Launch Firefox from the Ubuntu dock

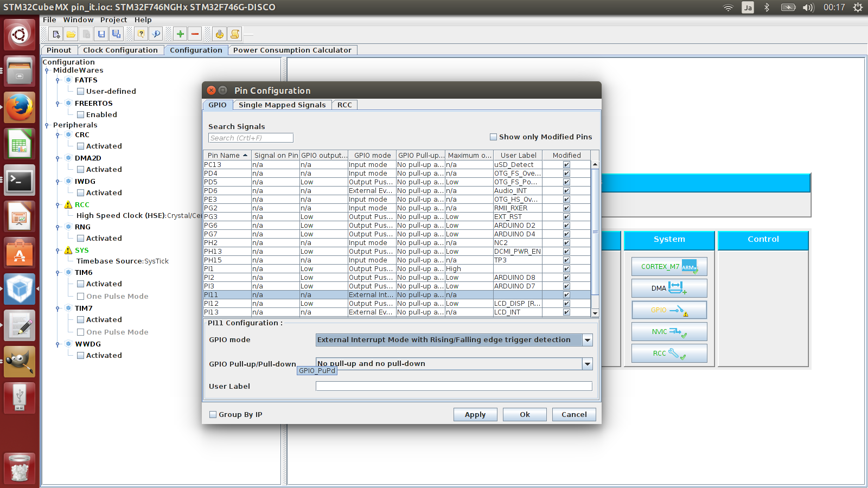[20, 108]
